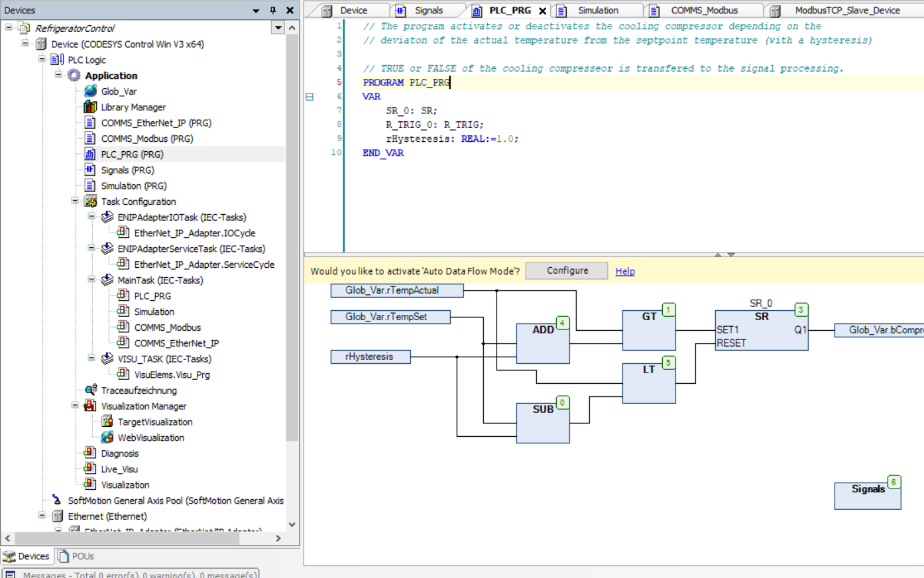Click the Library Manager books icon
924x578 pixels.
91,107
